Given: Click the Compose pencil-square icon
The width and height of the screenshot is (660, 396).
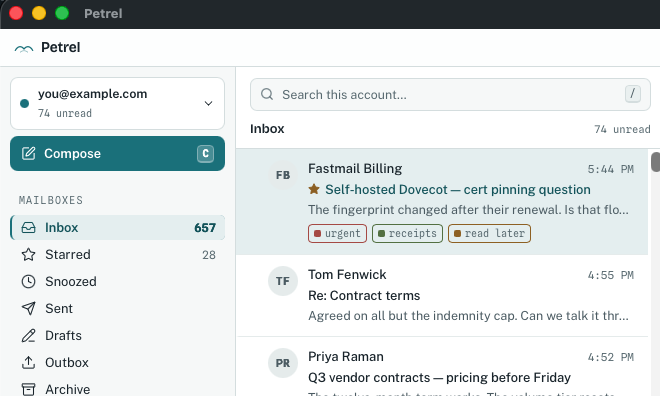Looking at the screenshot, I should (x=29, y=153).
